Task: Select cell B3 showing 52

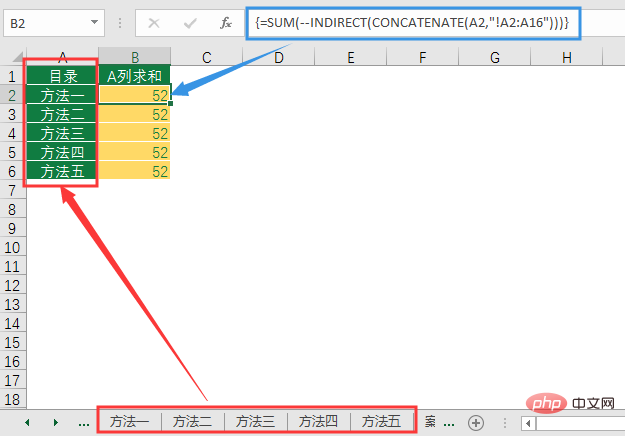Action: coord(134,114)
